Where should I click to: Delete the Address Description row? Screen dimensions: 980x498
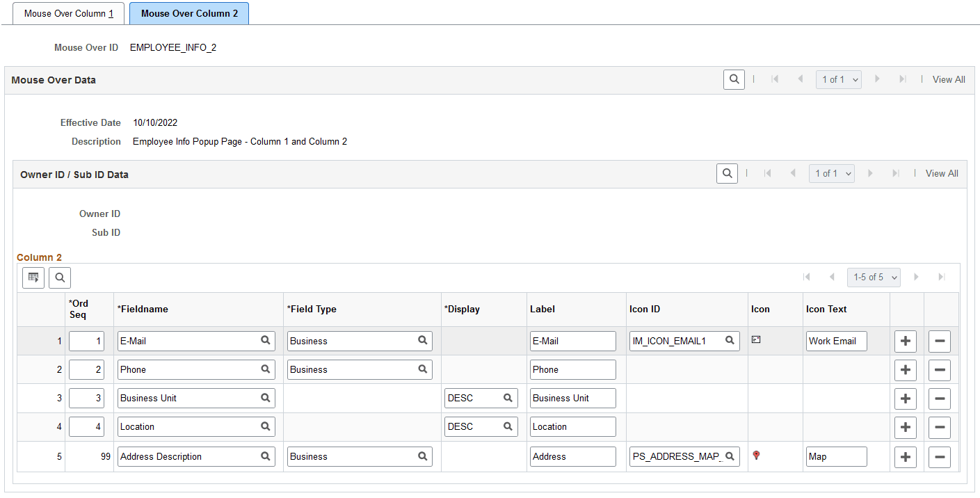click(x=939, y=457)
